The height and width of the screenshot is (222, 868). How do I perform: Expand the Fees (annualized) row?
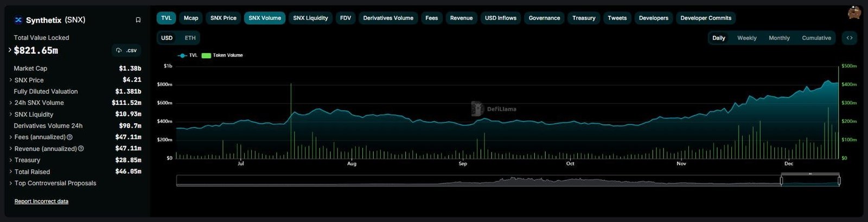pyautogui.click(x=10, y=137)
